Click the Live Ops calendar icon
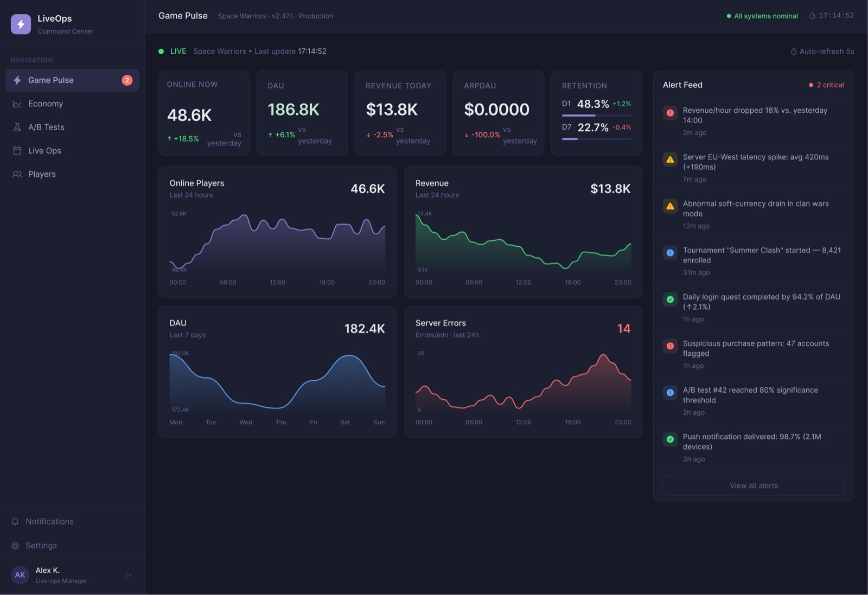868x595 pixels. point(17,151)
